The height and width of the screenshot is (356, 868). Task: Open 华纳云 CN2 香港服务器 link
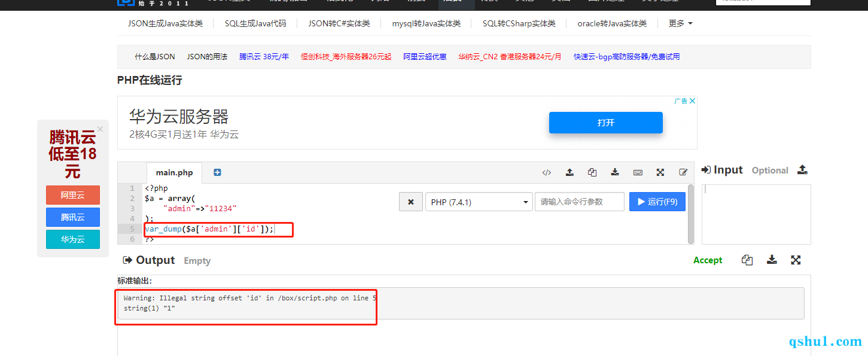point(510,57)
